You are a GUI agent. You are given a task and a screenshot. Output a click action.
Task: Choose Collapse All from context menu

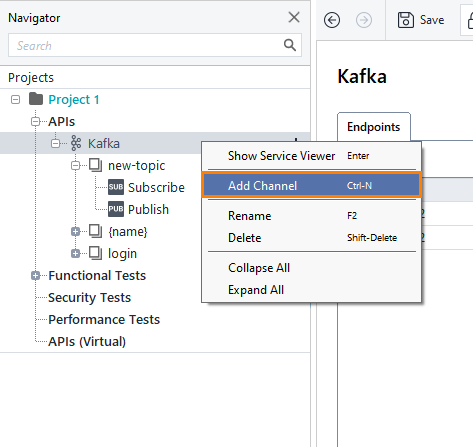tap(311, 268)
